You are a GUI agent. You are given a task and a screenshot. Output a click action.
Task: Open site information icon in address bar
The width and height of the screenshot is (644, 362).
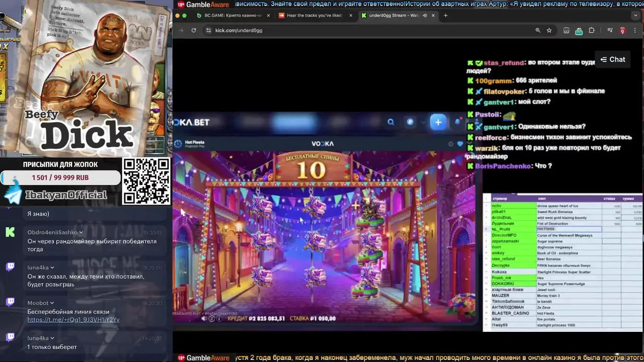(208, 30)
